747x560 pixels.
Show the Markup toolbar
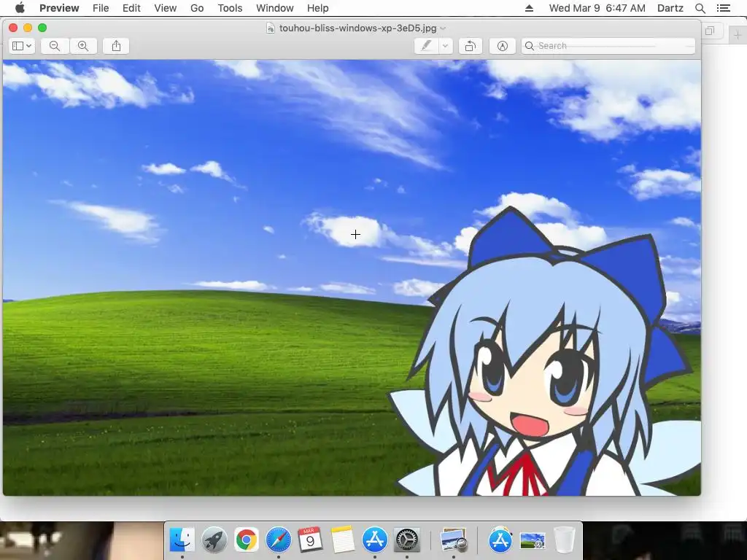502,46
